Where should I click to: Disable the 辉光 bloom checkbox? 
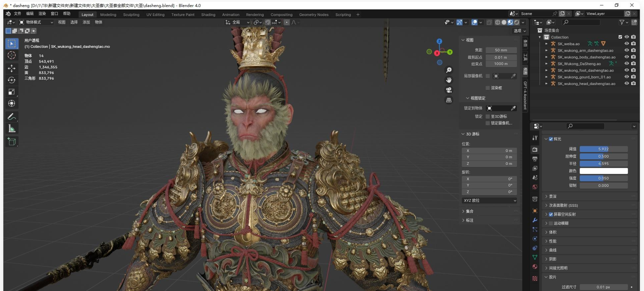(x=551, y=139)
